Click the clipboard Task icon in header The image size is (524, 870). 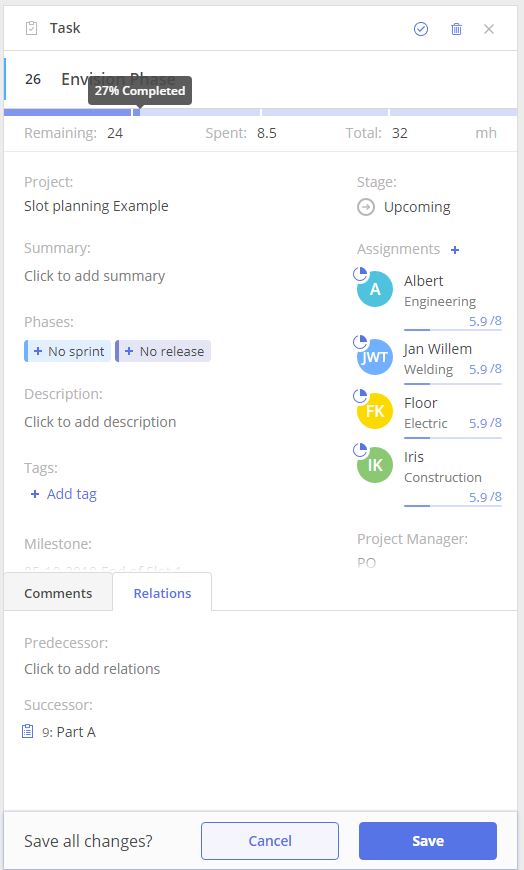tap(32, 28)
